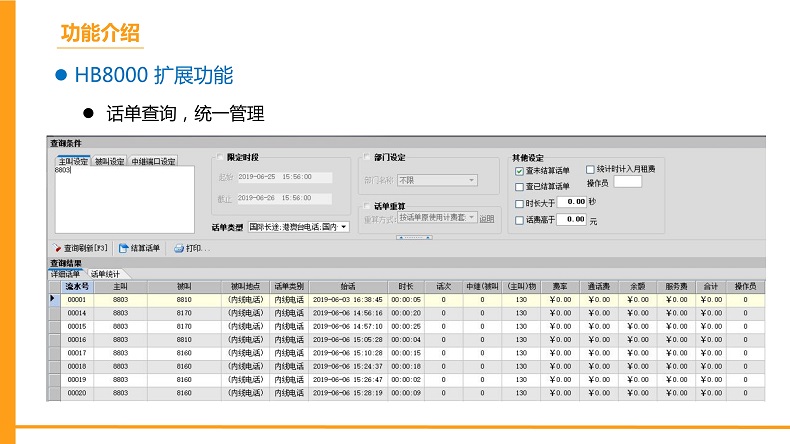Sort by the 流水号 column header
The height and width of the screenshot is (444, 790).
[77, 287]
